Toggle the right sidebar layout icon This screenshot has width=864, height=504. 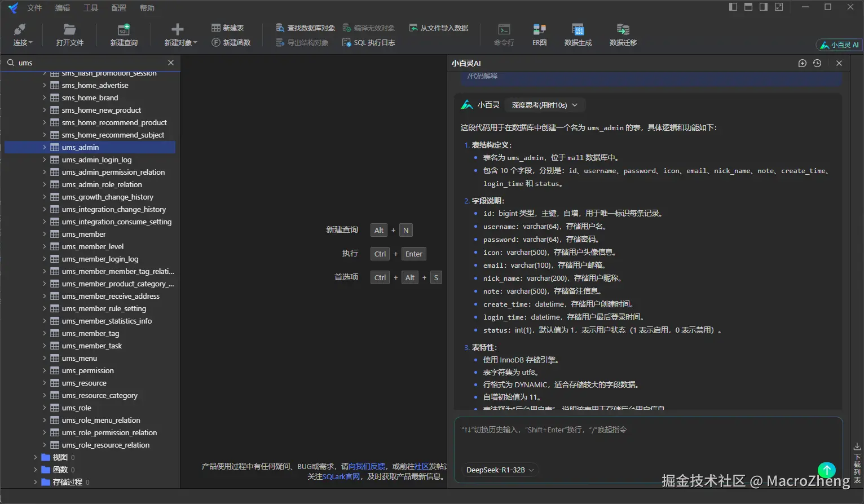(764, 7)
